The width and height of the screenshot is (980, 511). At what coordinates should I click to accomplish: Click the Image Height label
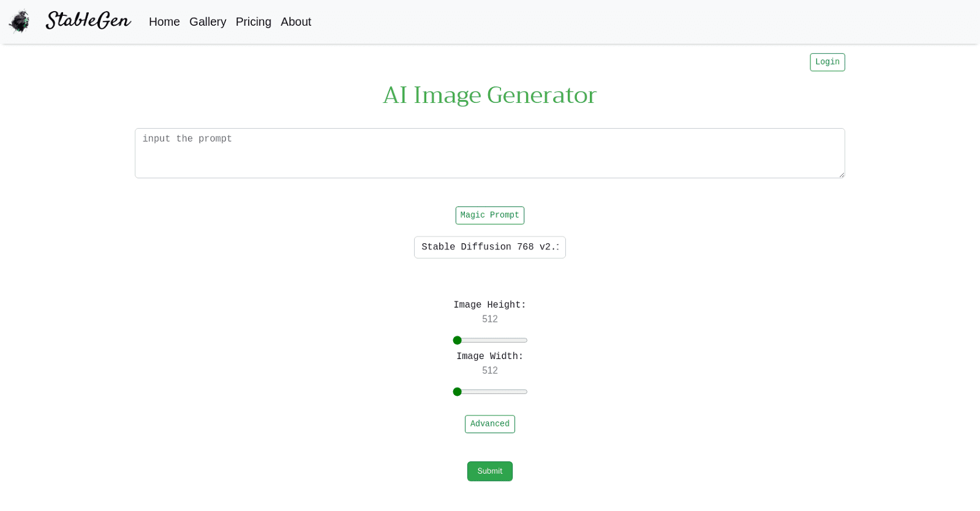click(x=489, y=305)
